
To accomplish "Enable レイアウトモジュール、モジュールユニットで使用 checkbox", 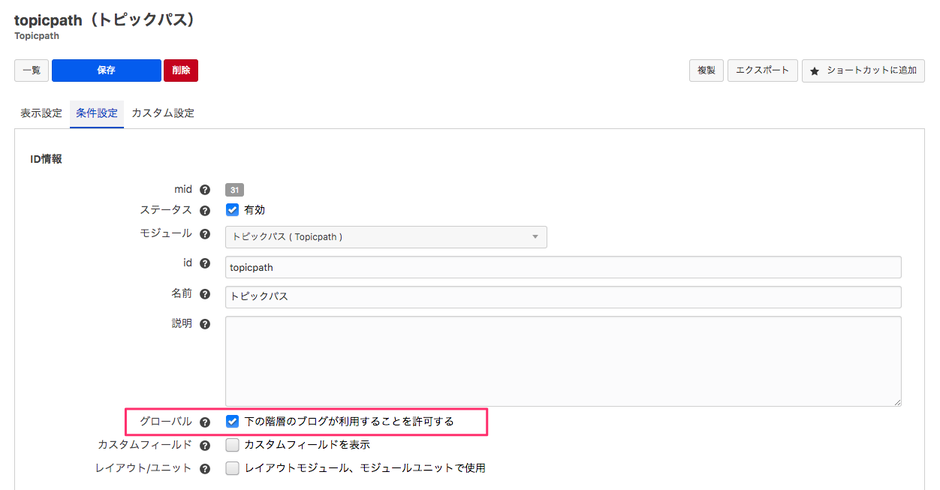I will 232,468.
